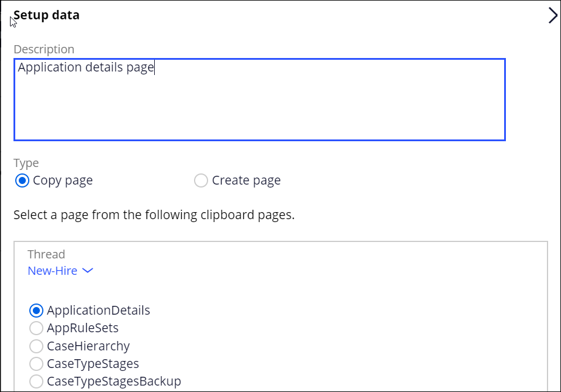The width and height of the screenshot is (561, 392).
Task: Expand the Thread dropdown arrow next to New-Hire
Action: 88,271
